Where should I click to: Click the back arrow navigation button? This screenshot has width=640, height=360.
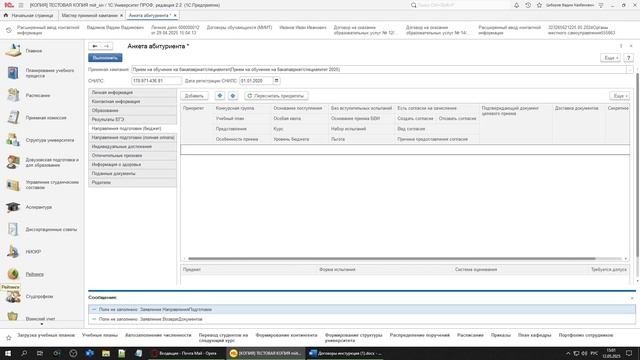click(95, 47)
